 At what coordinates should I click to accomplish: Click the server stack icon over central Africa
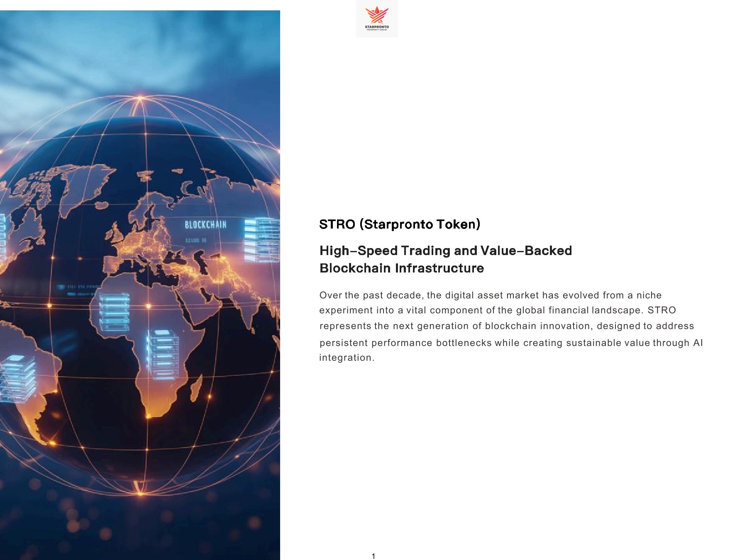pos(163,354)
